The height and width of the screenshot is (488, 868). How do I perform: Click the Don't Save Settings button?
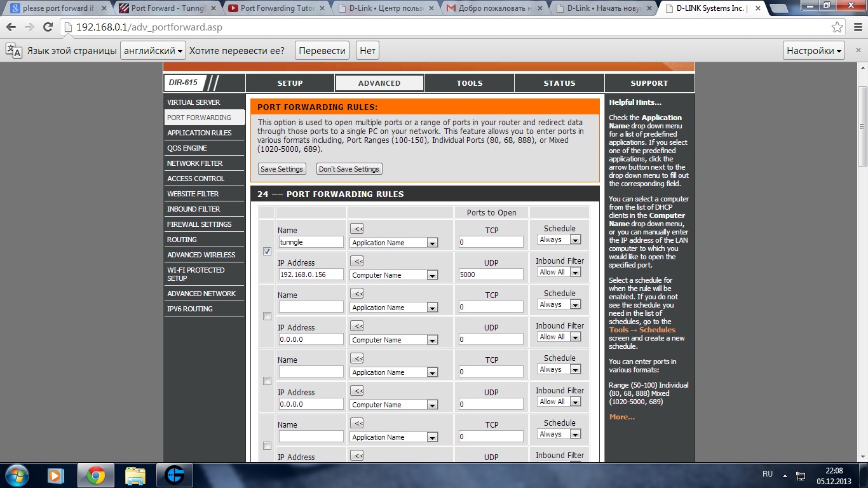[x=349, y=169]
